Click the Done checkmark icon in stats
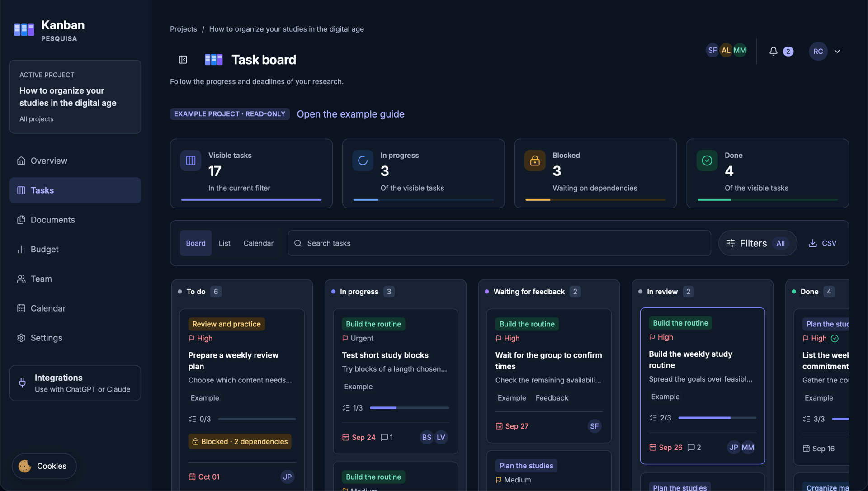 (x=707, y=161)
